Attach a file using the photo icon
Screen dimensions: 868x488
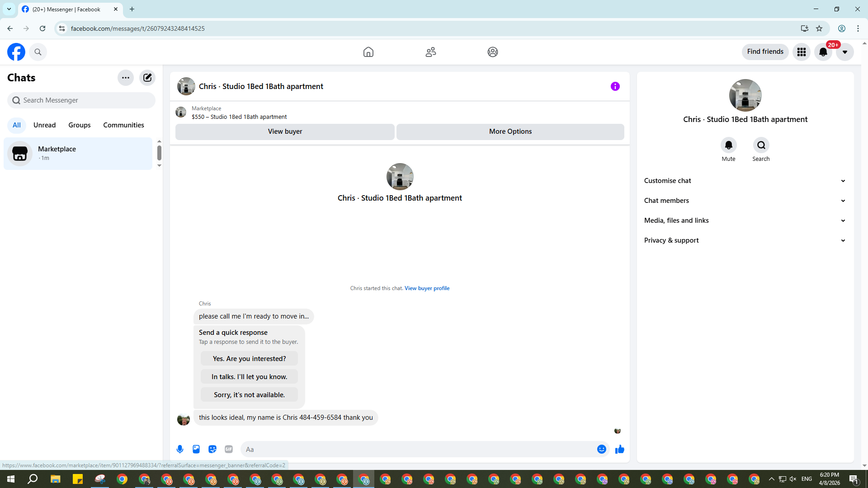tap(196, 449)
